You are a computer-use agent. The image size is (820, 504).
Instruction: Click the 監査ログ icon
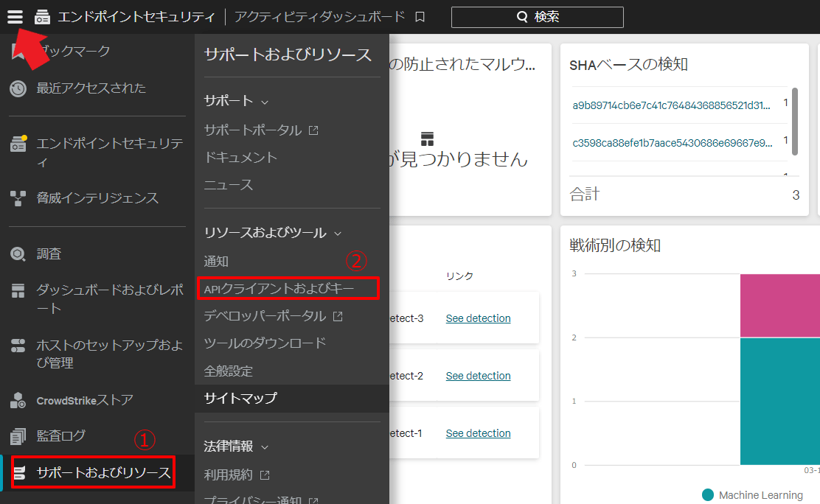coord(18,435)
